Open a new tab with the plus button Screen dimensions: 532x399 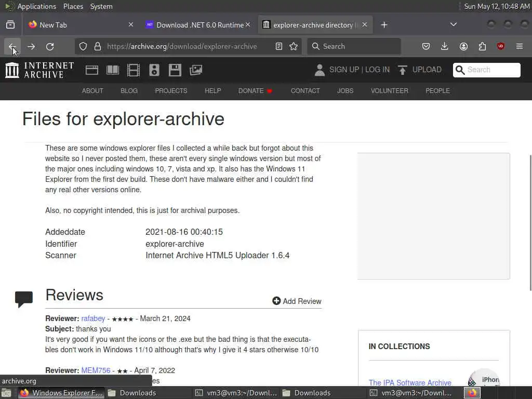point(384,25)
